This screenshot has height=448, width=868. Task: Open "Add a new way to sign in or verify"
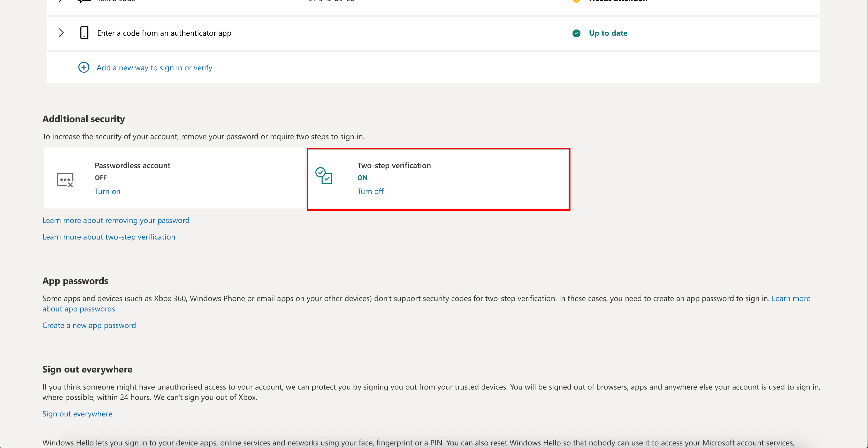pos(154,68)
